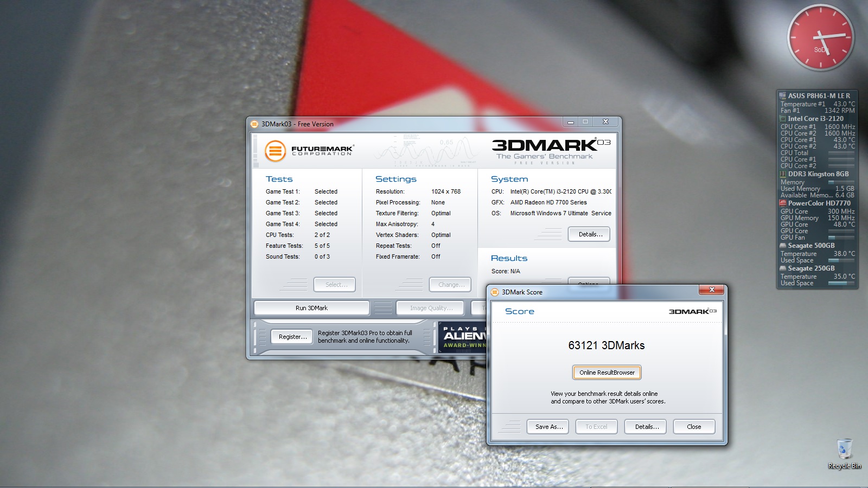
Task: Click the Select... button under Tests
Action: (x=334, y=285)
